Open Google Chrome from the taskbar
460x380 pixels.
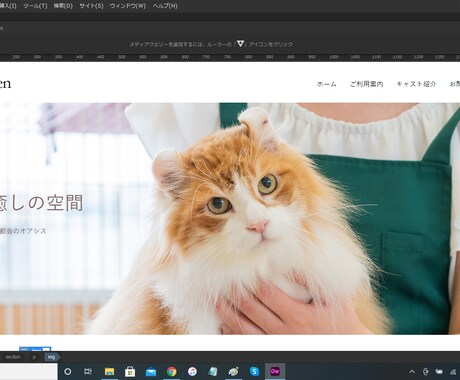click(172, 371)
